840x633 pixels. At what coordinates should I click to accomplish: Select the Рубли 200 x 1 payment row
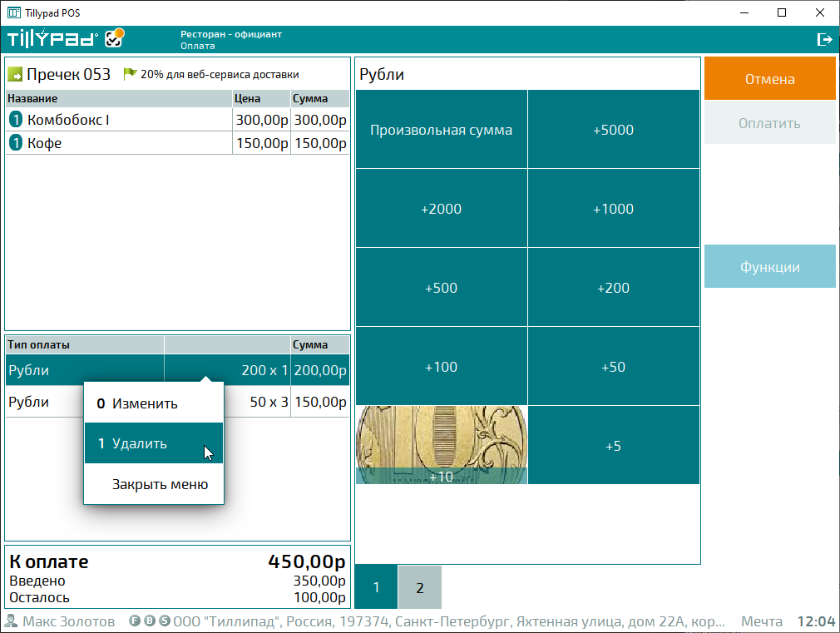click(83, 370)
